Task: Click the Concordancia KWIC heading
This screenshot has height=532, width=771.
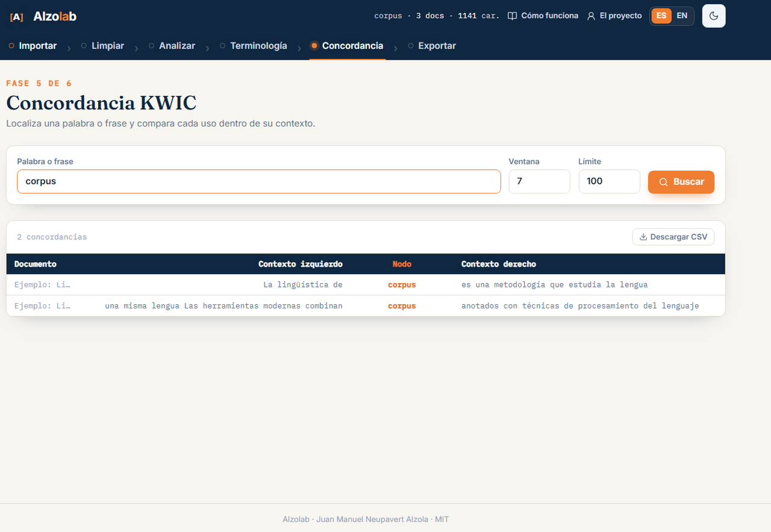Action: [101, 103]
